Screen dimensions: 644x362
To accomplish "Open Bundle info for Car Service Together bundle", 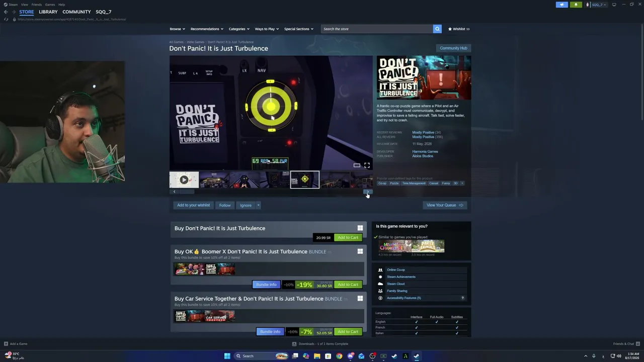I will coord(270,332).
